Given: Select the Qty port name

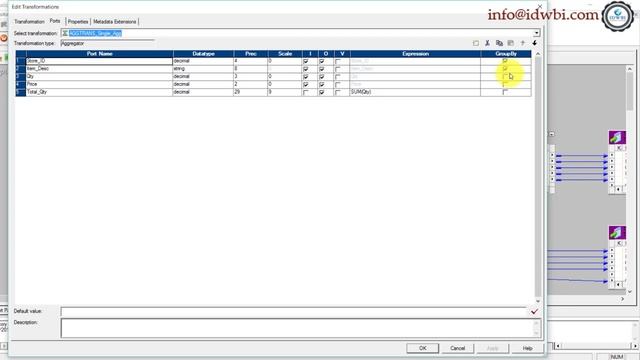Looking at the screenshot, I should click(x=31, y=76).
